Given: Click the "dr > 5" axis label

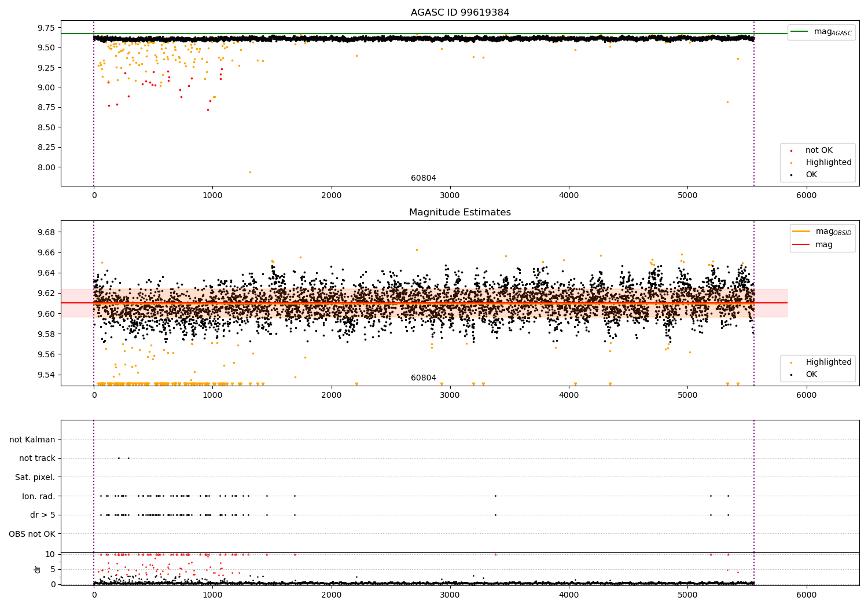Looking at the screenshot, I should click(x=43, y=515).
